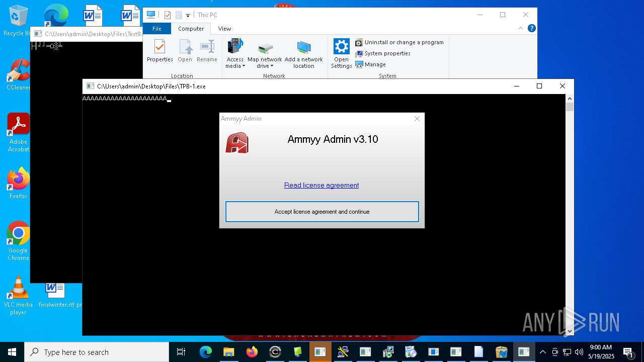Screen dimensions: 644x362
Task: Collapse the ribbon with the chevron
Action: coord(521,29)
